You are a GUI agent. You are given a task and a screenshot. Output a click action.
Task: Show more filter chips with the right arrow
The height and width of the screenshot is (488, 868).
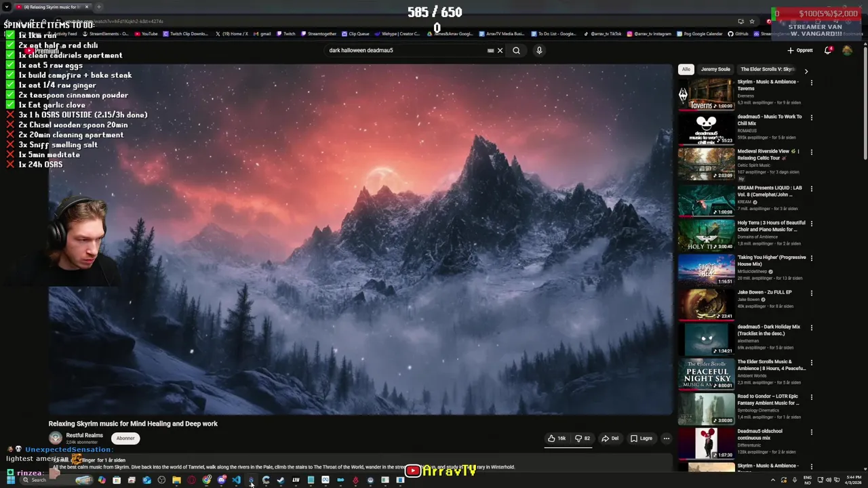click(806, 70)
